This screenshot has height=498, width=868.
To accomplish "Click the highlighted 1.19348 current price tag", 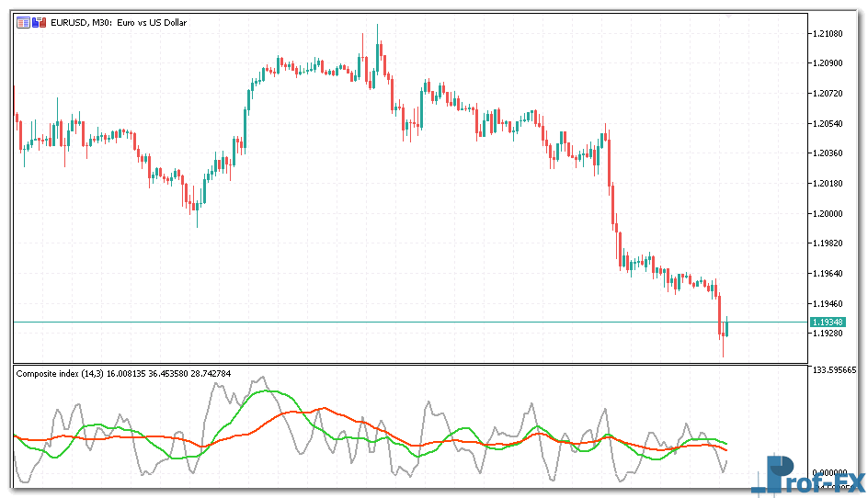I will pyautogui.click(x=828, y=322).
